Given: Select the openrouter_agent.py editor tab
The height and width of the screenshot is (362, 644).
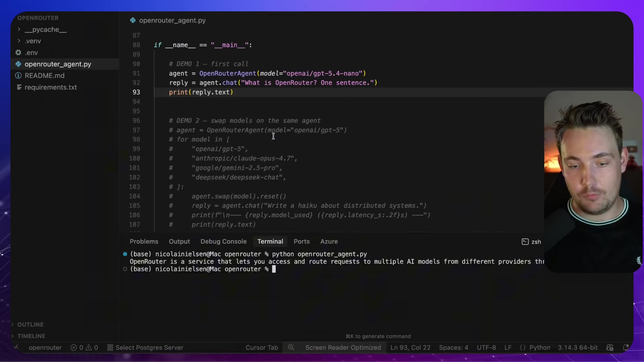Looking at the screenshot, I should click(168, 20).
